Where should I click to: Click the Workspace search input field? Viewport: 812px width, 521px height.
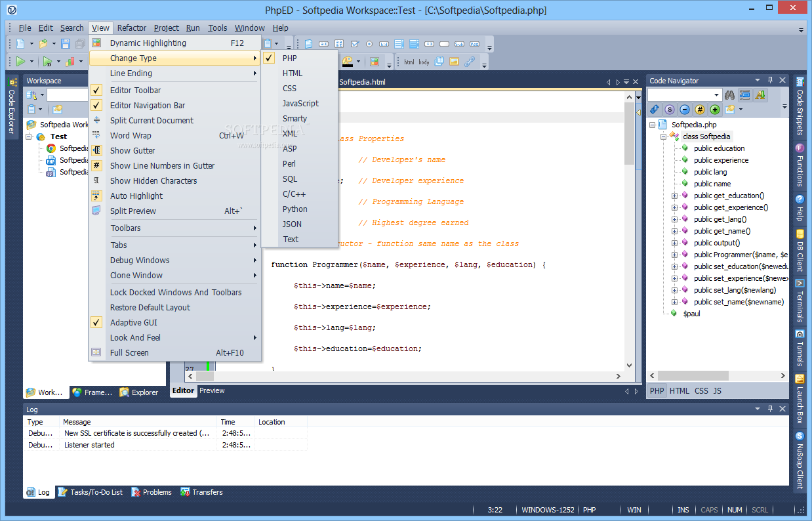coord(67,95)
